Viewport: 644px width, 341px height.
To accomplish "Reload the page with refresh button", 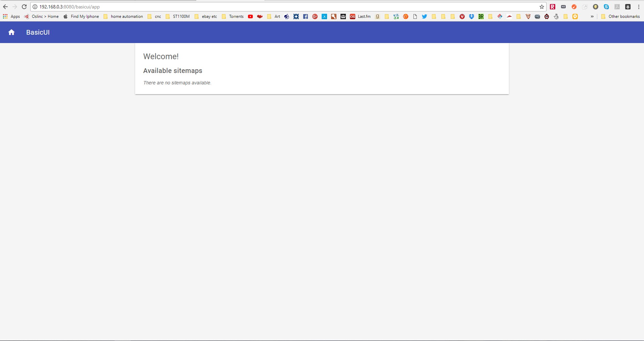I will point(24,7).
